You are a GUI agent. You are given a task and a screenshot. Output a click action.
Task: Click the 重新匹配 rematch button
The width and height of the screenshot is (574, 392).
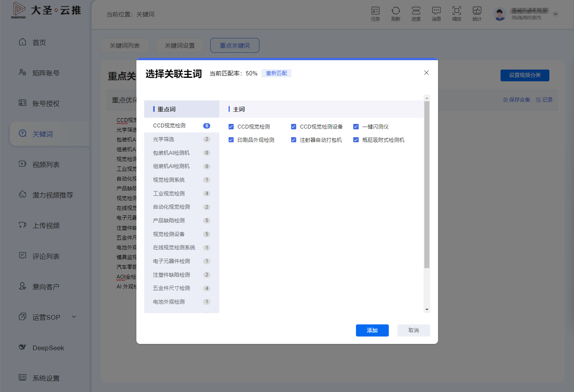pos(277,73)
